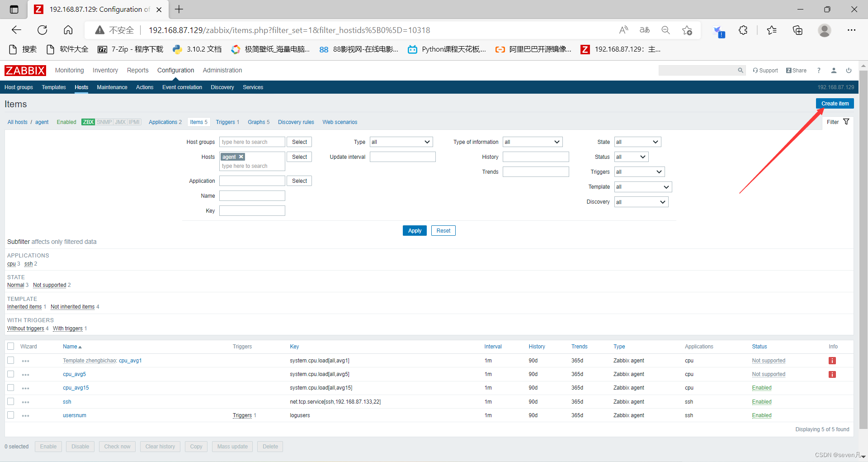Open browser settings ellipsis menu
Viewport: 868px width, 462px height.
pyautogui.click(x=851, y=30)
